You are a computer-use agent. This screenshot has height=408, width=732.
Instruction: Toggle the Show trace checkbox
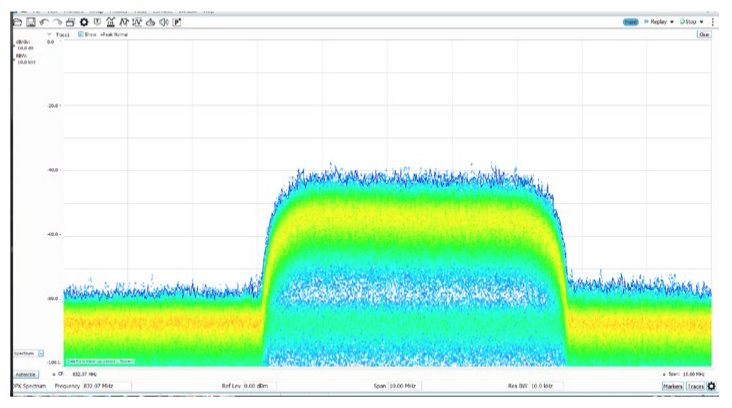click(80, 35)
